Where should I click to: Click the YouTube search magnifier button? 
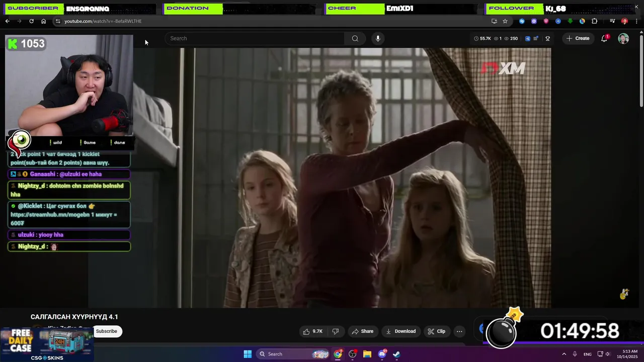(x=355, y=38)
